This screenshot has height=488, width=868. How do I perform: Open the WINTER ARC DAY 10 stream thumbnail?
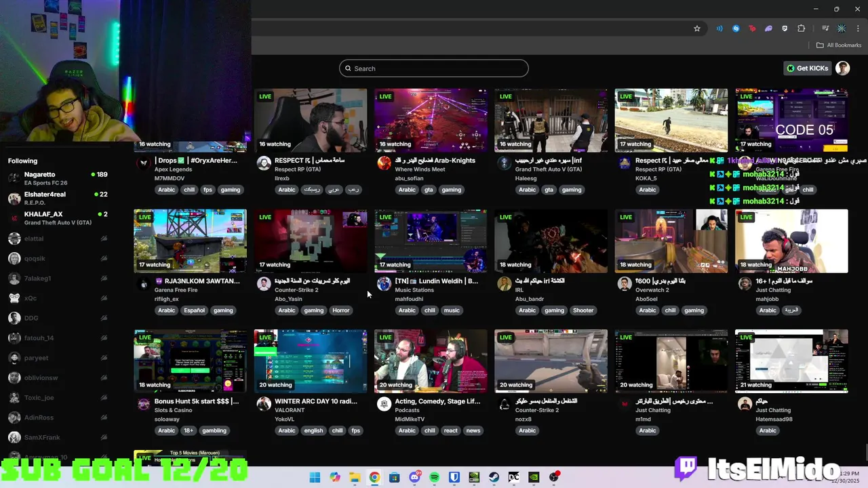pos(311,361)
